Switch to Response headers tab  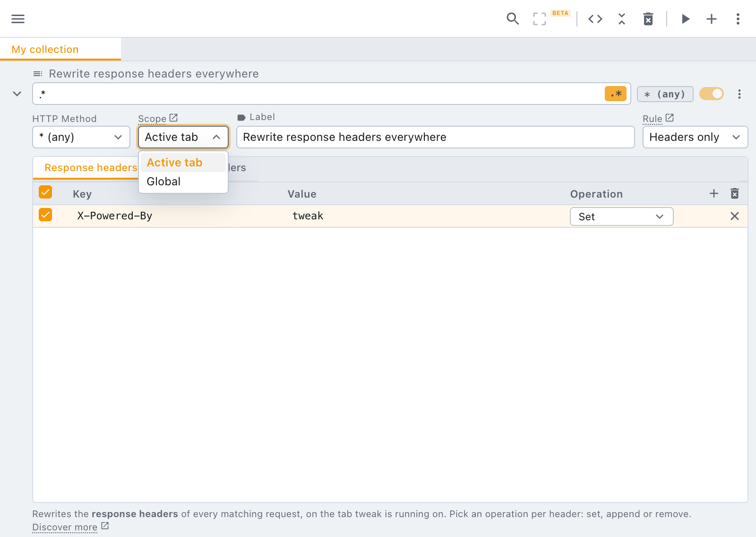coord(91,168)
